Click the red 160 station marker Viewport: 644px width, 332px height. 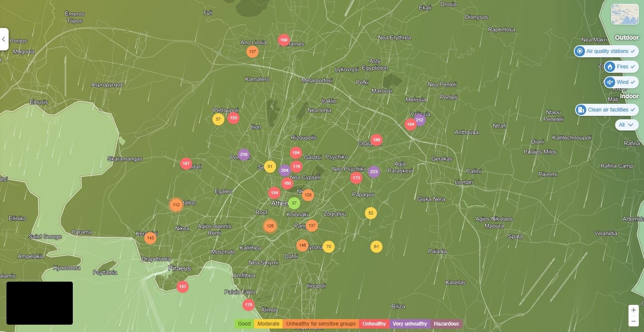click(283, 40)
